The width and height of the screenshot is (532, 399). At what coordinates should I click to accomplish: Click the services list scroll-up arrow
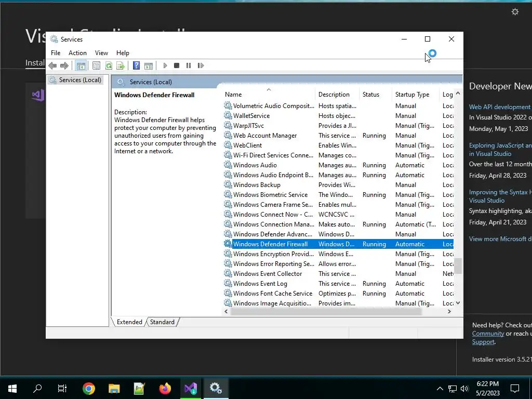458,94
